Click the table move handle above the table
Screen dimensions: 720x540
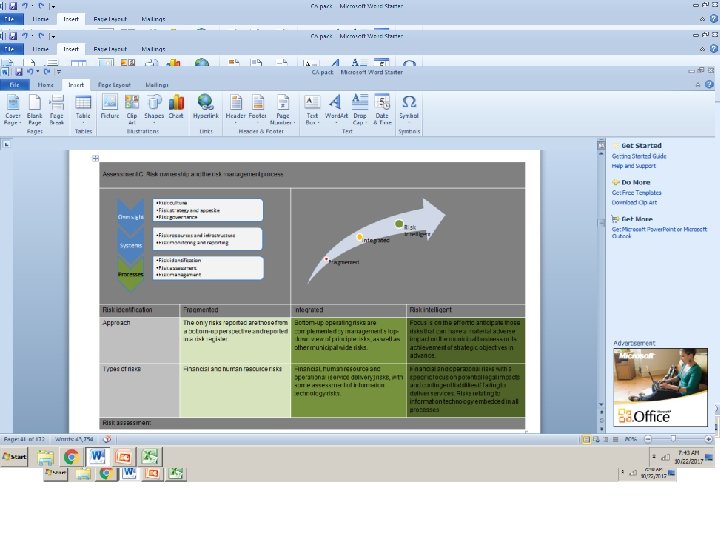click(96, 158)
